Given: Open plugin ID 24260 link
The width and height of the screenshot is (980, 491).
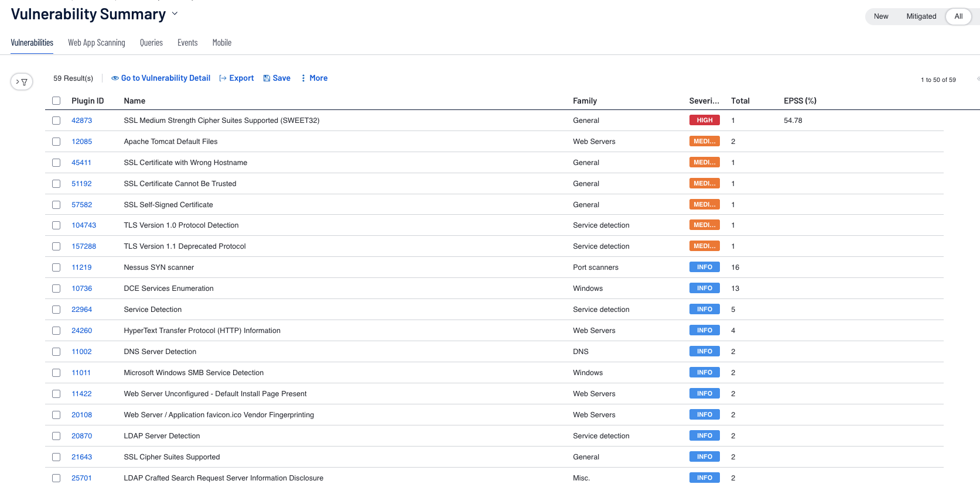Looking at the screenshot, I should [81, 331].
